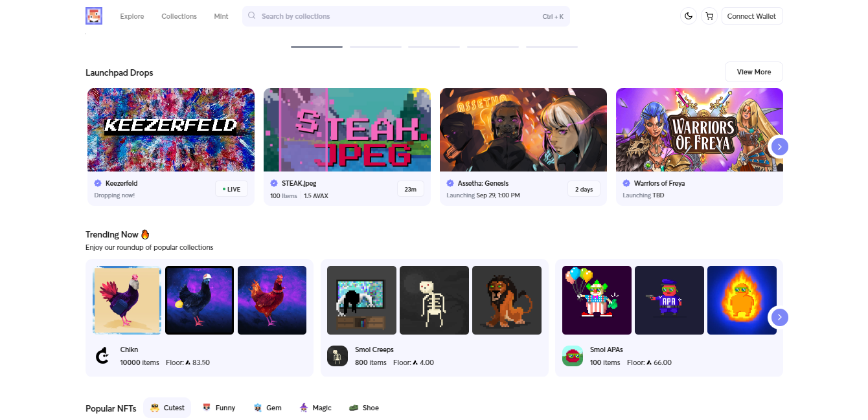The width and height of the screenshot is (868, 420).
Task: Open the shopping cart
Action: coord(709,16)
